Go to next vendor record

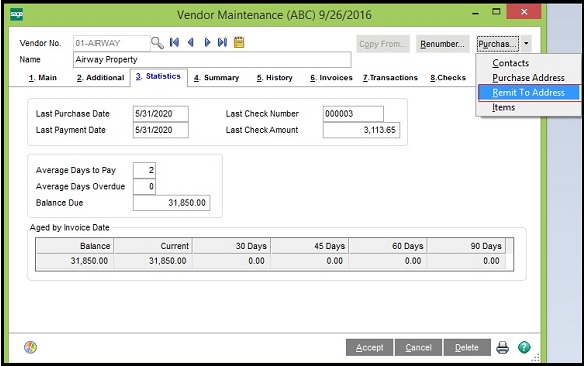click(x=207, y=42)
